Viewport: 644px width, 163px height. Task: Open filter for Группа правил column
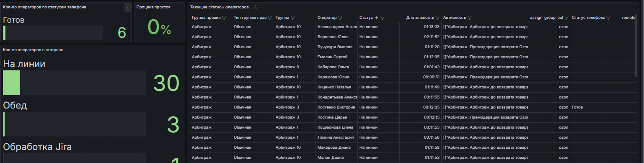click(224, 18)
